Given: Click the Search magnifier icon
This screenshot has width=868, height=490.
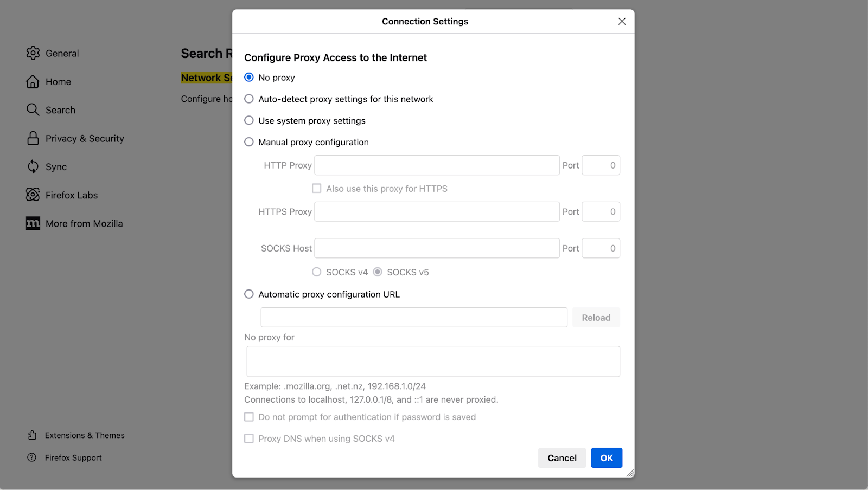Looking at the screenshot, I should pos(33,110).
